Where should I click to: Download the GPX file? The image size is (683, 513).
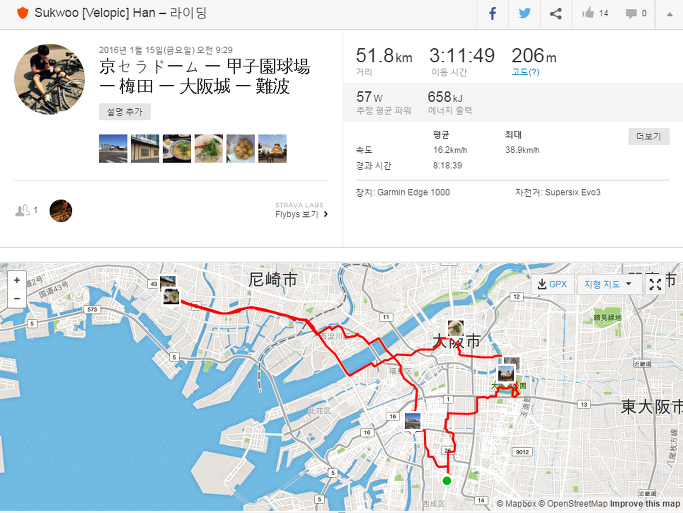pyautogui.click(x=552, y=284)
